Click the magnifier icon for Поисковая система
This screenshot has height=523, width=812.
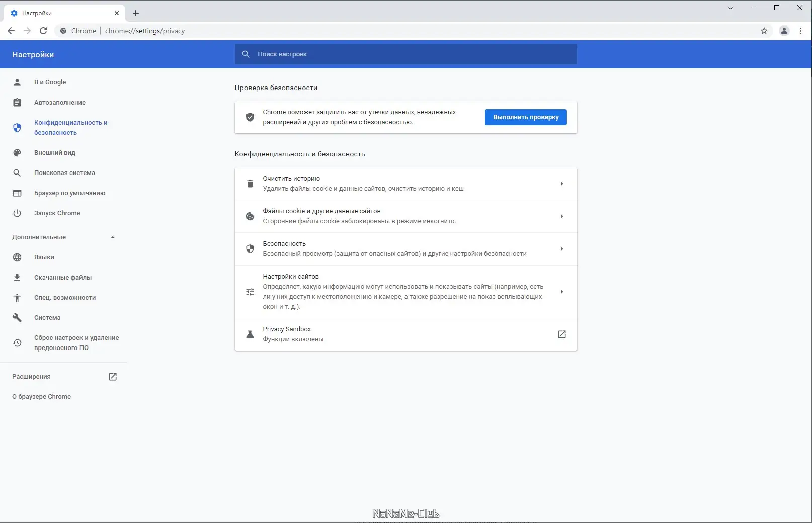[x=17, y=172]
